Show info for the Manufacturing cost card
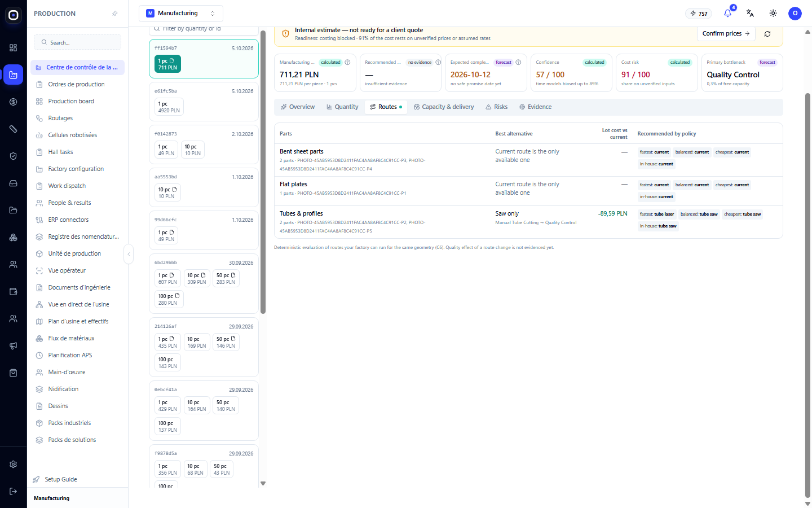 coord(347,62)
